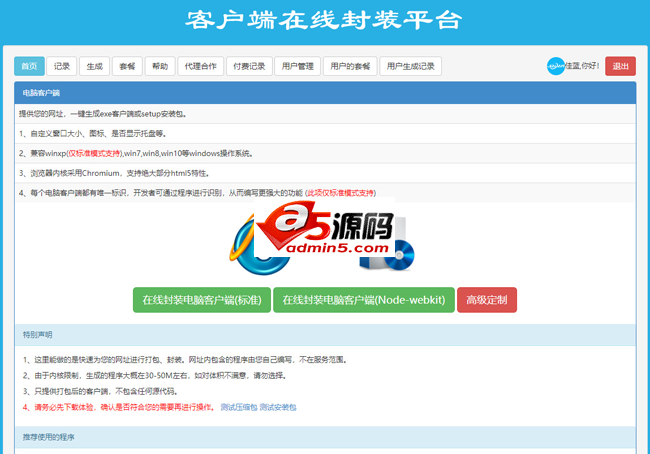Open the 用户的套餐 tab
Screen dimensions: 650x454
pos(350,66)
